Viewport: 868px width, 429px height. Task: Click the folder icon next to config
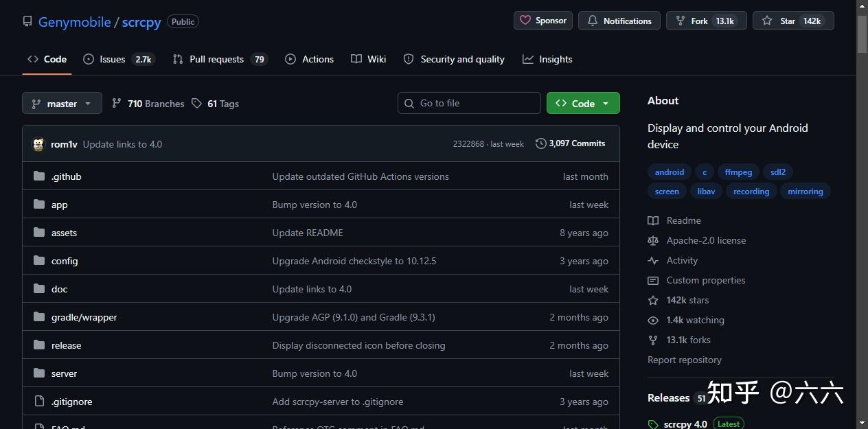(x=39, y=261)
